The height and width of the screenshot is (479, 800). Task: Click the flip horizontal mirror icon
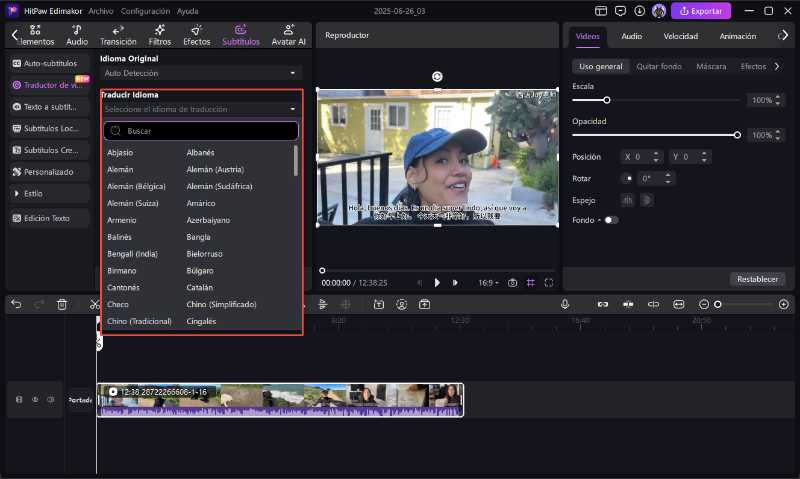[627, 200]
